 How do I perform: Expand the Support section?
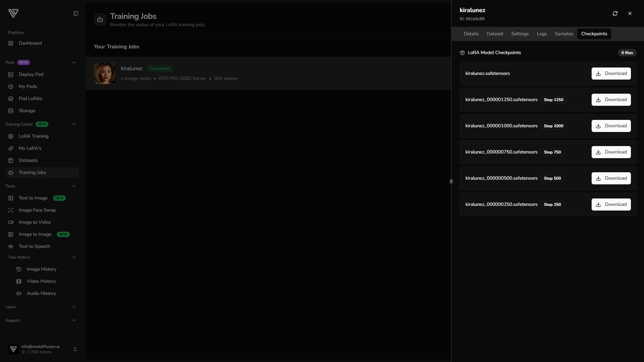pyautogui.click(x=74, y=320)
